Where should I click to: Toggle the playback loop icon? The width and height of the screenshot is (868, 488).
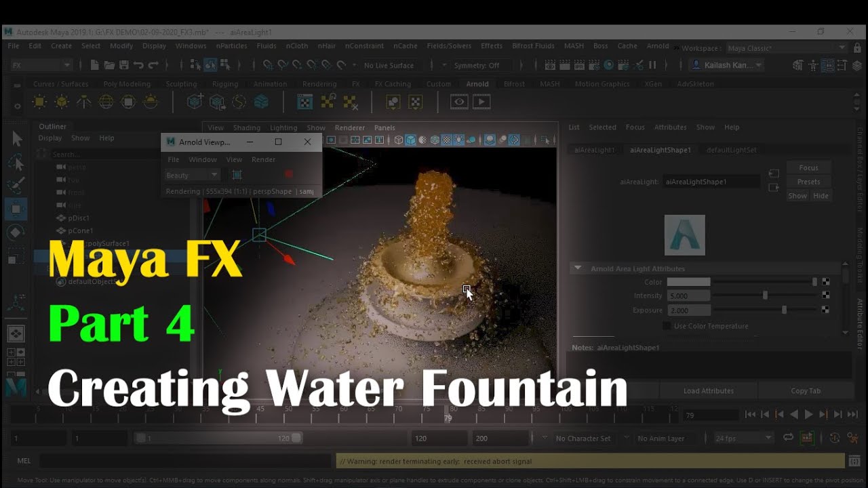(788, 439)
